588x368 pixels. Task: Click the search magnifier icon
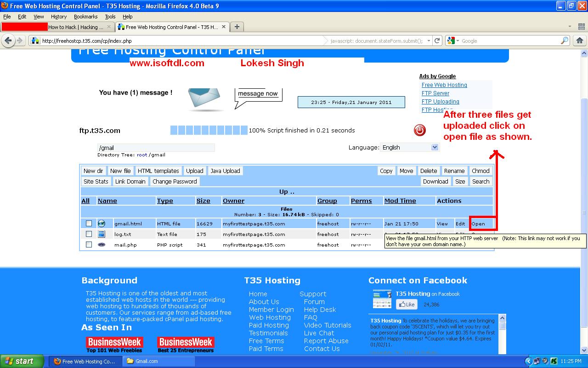coord(565,41)
